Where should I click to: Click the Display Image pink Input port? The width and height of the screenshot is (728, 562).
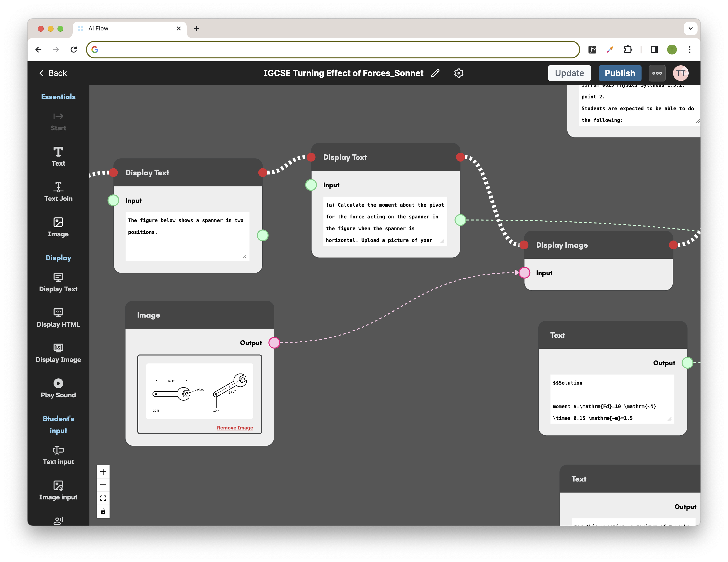(524, 272)
